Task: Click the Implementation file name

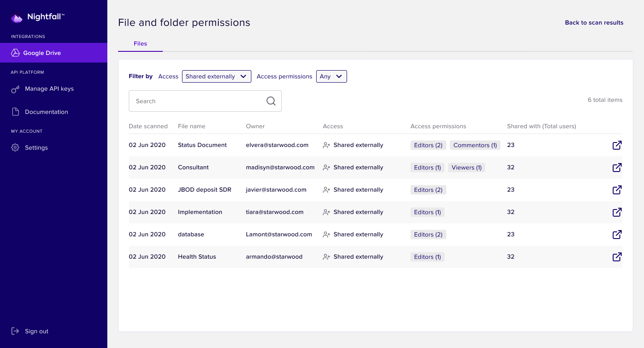Action: (200, 212)
